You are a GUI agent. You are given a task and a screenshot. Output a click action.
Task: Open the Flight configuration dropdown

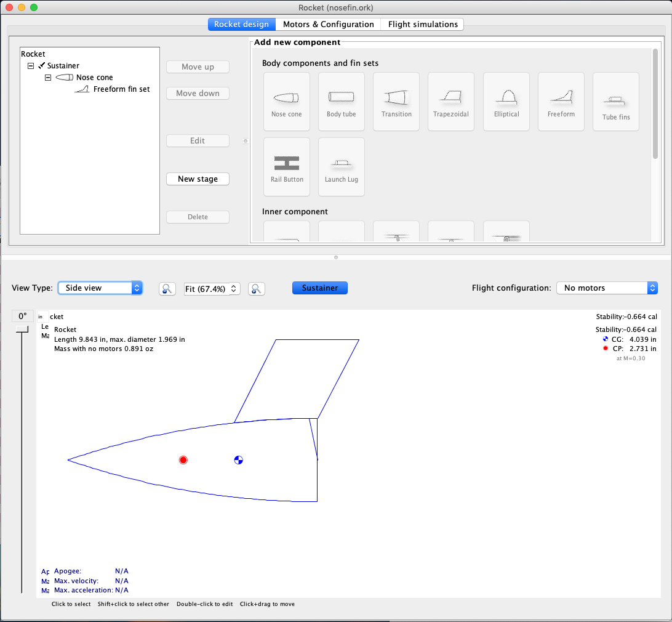pos(607,288)
